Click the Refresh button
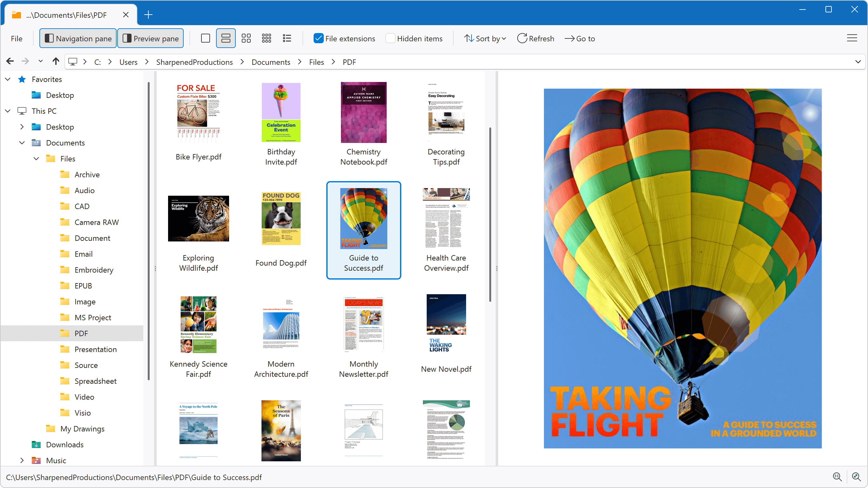This screenshot has height=488, width=868. [535, 38]
